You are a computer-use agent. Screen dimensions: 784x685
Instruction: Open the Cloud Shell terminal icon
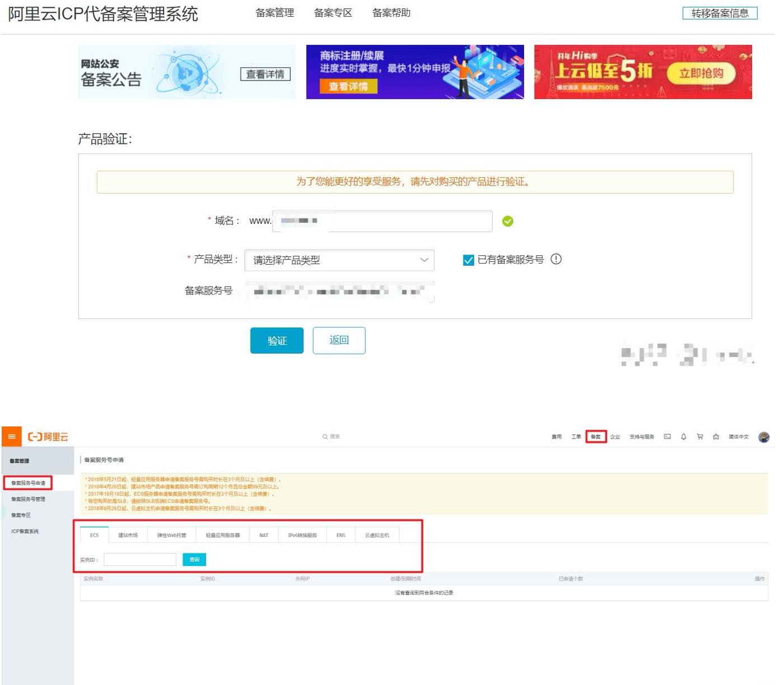point(668,437)
